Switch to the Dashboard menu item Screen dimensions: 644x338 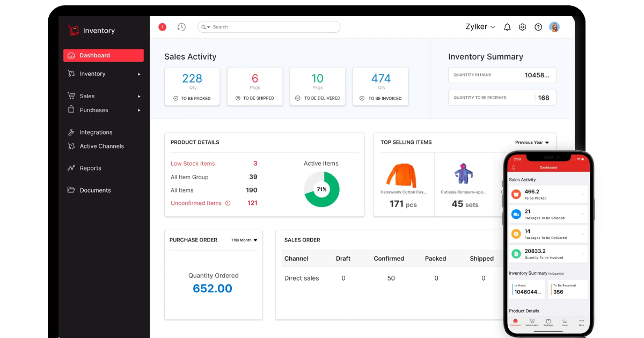(x=95, y=55)
